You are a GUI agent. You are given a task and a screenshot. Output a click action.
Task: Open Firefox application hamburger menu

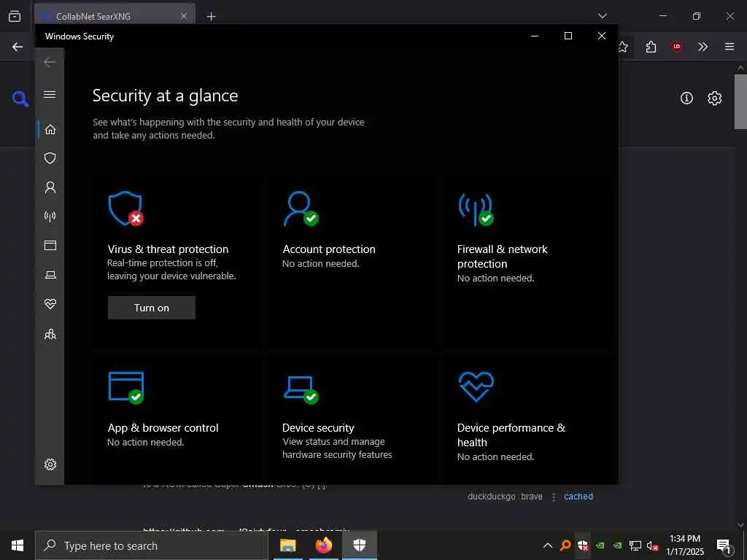coord(729,47)
